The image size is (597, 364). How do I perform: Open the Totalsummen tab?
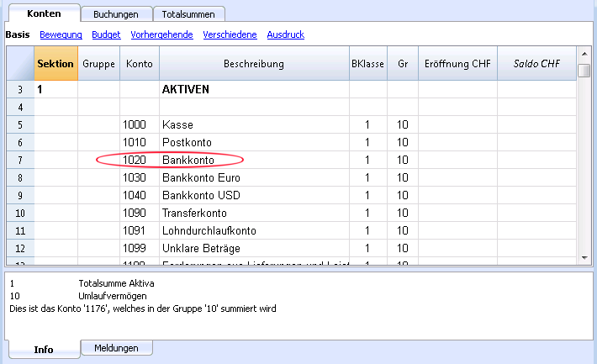pyautogui.click(x=188, y=14)
